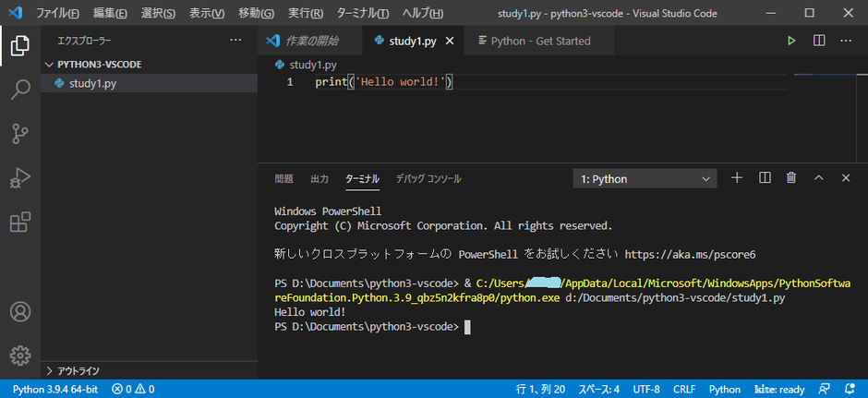Click the エクスプローラー panel title
This screenshot has width=868, height=398.
[x=85, y=41]
